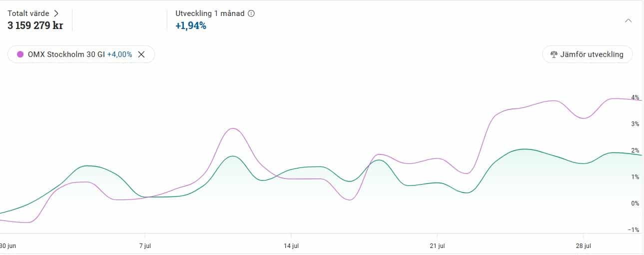Image resolution: width=644 pixels, height=255 pixels.
Task: Jump to the 14 jul axis label
Action: [291, 245]
